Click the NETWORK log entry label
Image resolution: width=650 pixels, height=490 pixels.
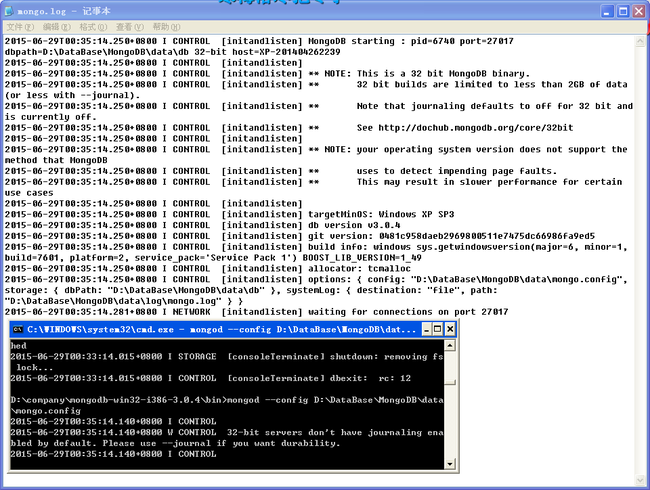(191, 312)
